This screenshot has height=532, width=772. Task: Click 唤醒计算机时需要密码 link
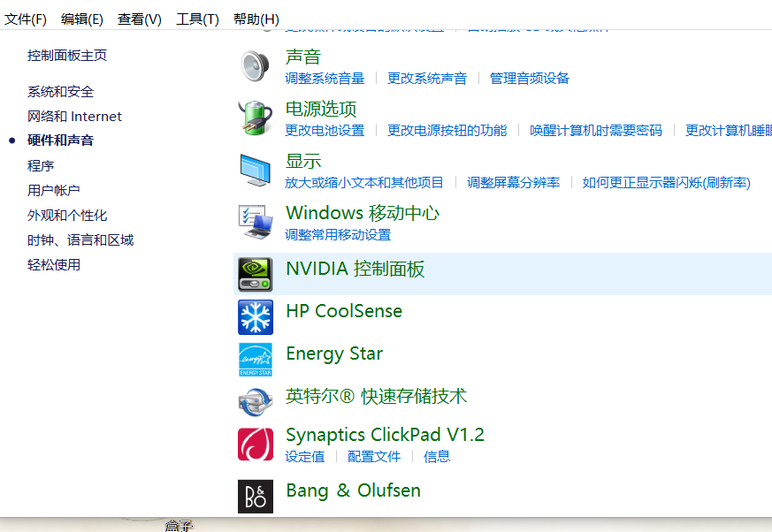pyautogui.click(x=596, y=131)
